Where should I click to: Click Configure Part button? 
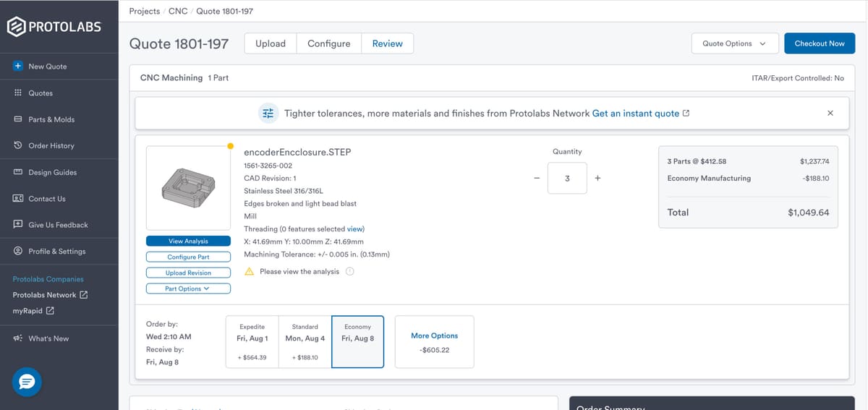188,257
